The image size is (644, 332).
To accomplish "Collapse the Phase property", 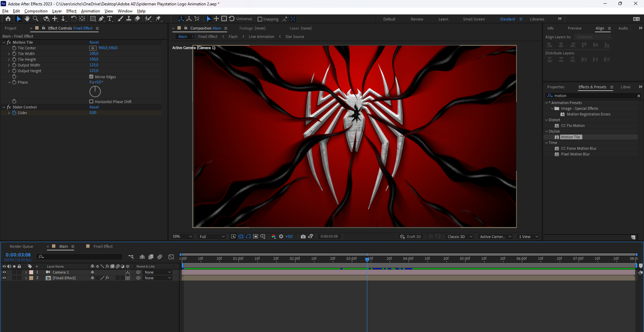I will [x=9, y=82].
